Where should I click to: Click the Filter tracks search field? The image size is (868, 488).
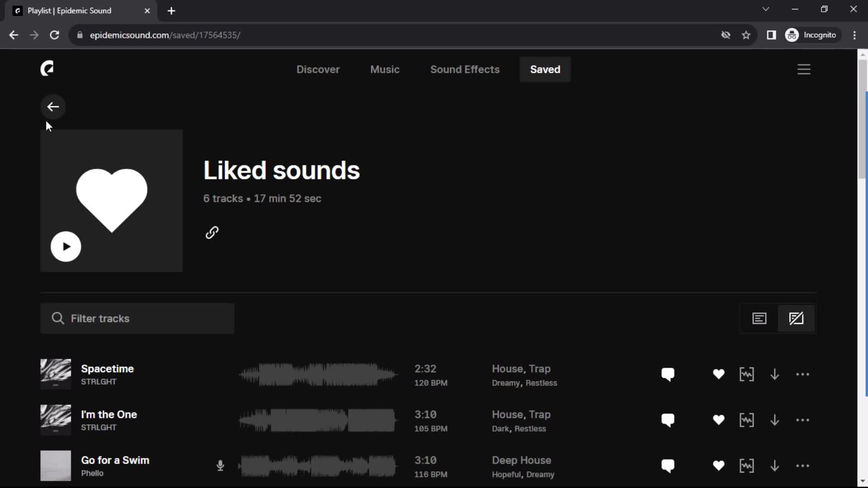tap(137, 318)
